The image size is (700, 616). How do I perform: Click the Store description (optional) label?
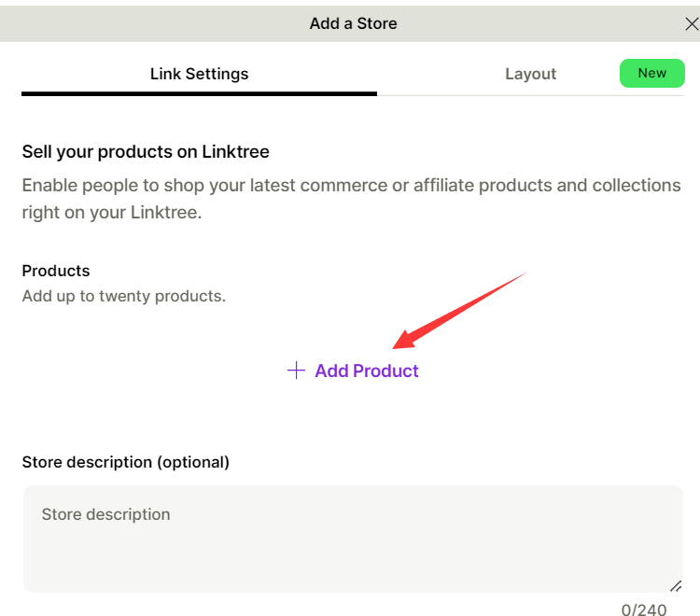click(x=125, y=461)
